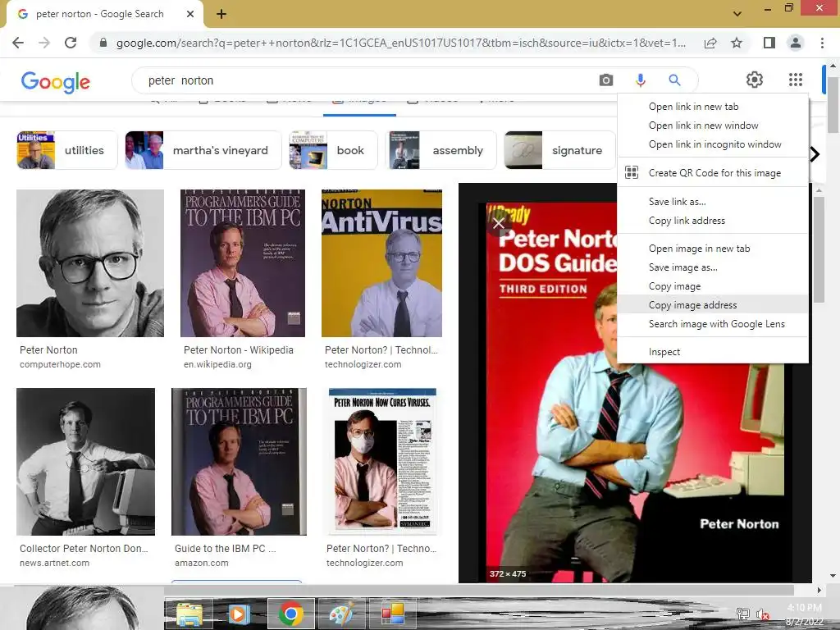
Task: Select Open image in new tab
Action: tap(713, 249)
